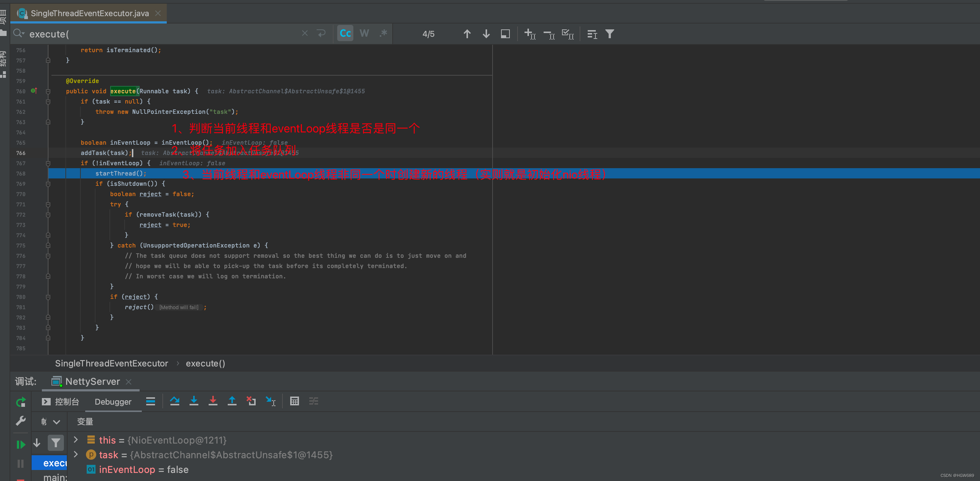Switch to the Debugger tab

113,402
